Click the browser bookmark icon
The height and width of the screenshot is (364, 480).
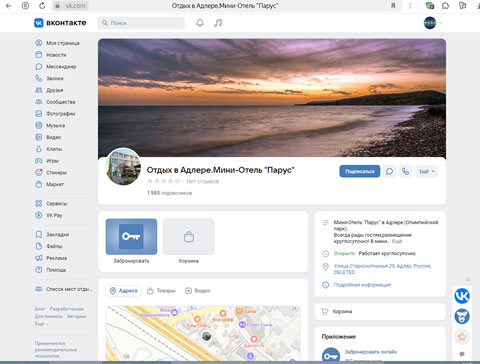tap(393, 5)
